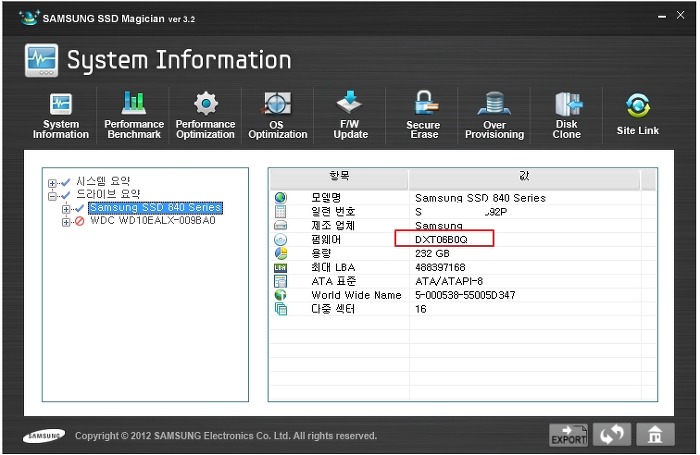Click the calculator icon in 일련 번호 row

point(280,212)
